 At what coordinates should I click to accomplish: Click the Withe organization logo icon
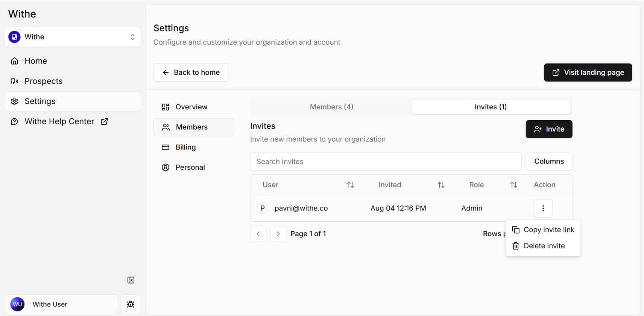coord(14,37)
